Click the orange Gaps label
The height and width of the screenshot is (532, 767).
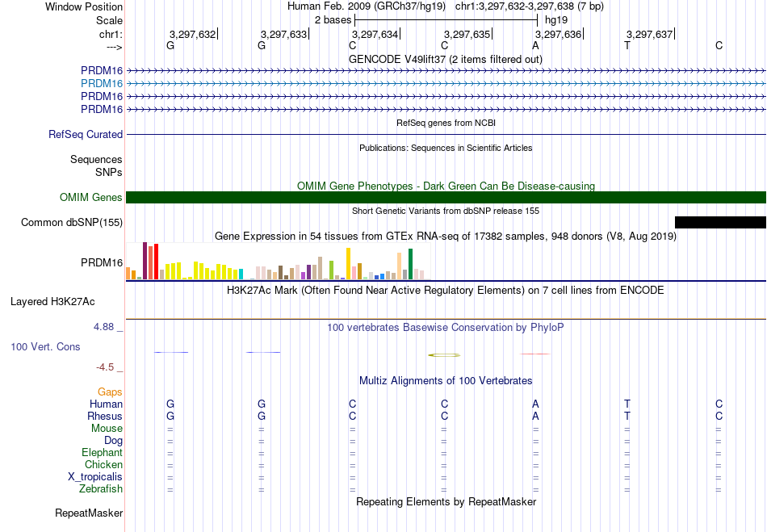[110, 392]
